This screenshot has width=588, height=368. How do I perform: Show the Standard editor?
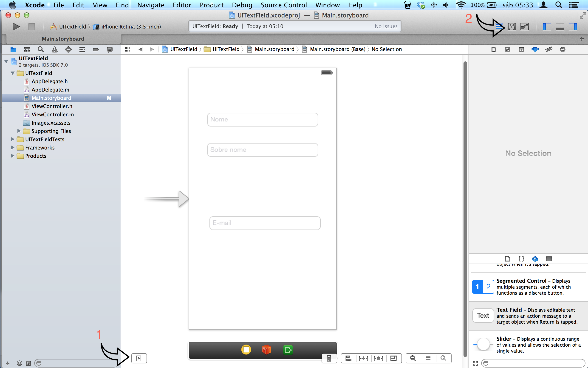click(x=499, y=26)
